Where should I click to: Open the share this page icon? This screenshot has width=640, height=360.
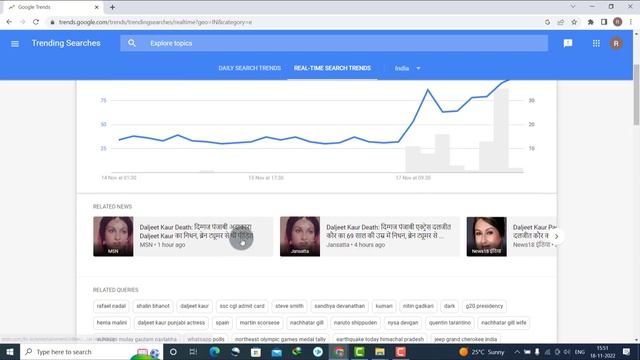coord(560,22)
